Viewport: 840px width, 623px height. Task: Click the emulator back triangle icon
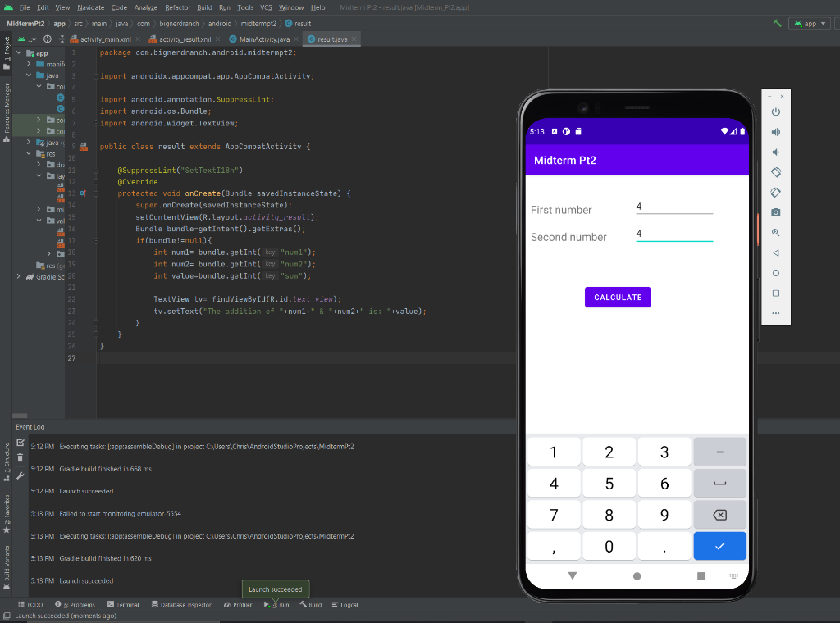(776, 252)
